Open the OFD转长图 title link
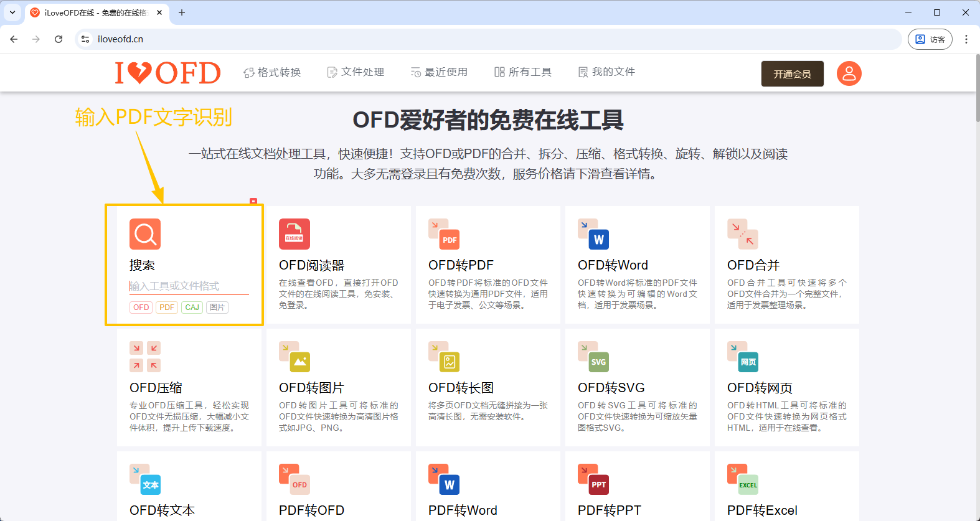 pyautogui.click(x=461, y=388)
